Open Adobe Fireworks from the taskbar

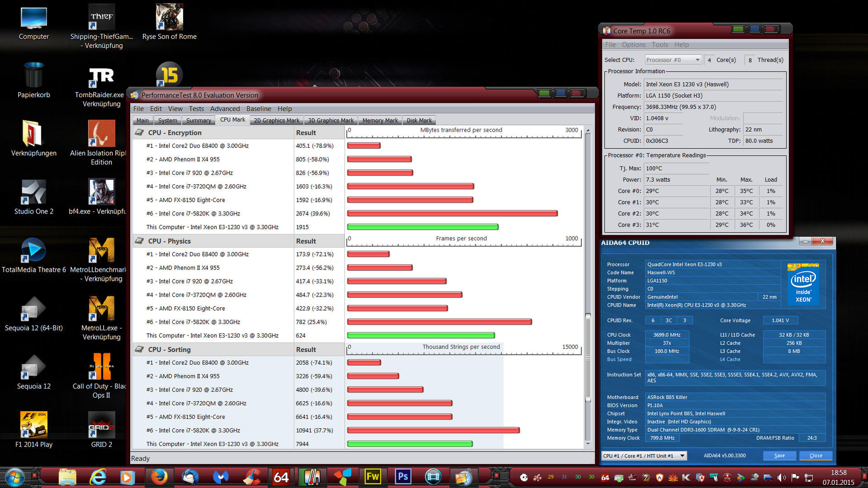coord(373,477)
